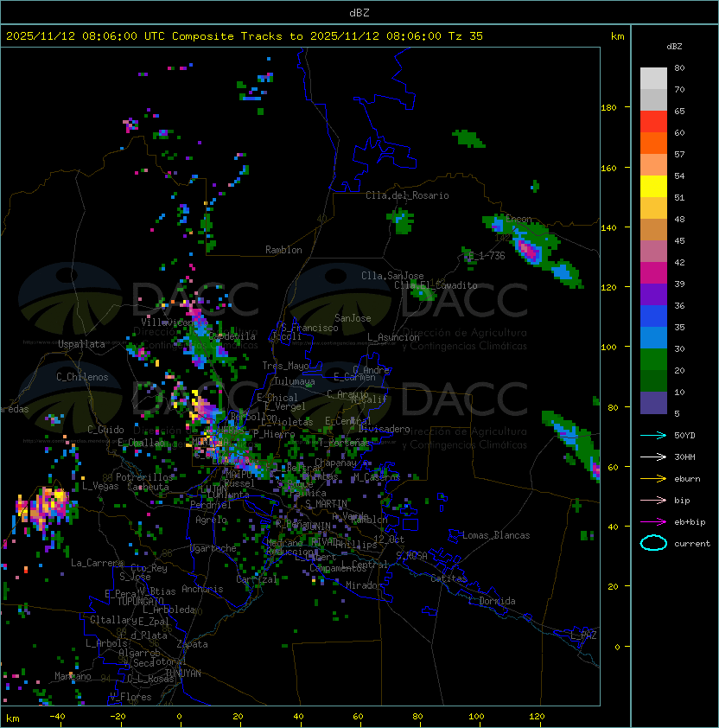
Task: Click the L_Asuncion map label
Action: tap(393, 337)
